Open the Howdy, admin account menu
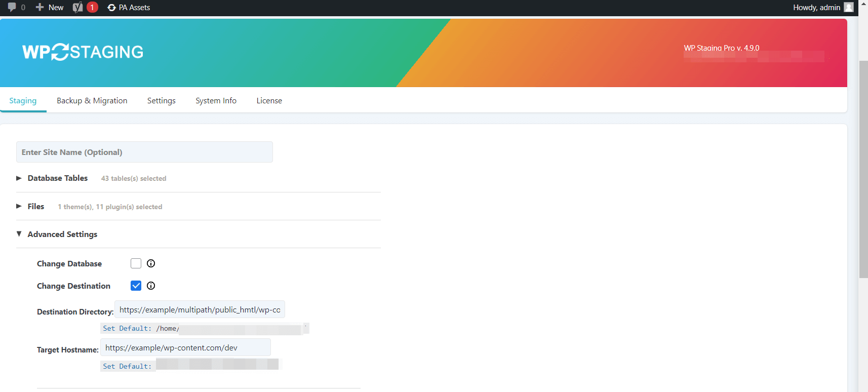The height and width of the screenshot is (392, 868). [823, 7]
